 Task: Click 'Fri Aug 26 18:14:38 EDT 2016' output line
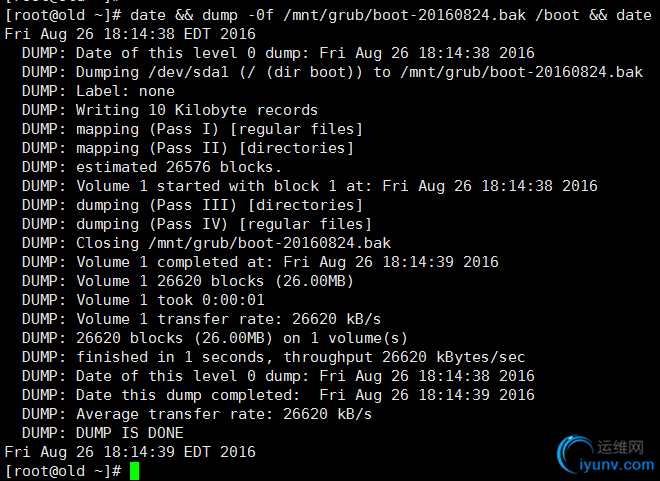click(x=130, y=34)
